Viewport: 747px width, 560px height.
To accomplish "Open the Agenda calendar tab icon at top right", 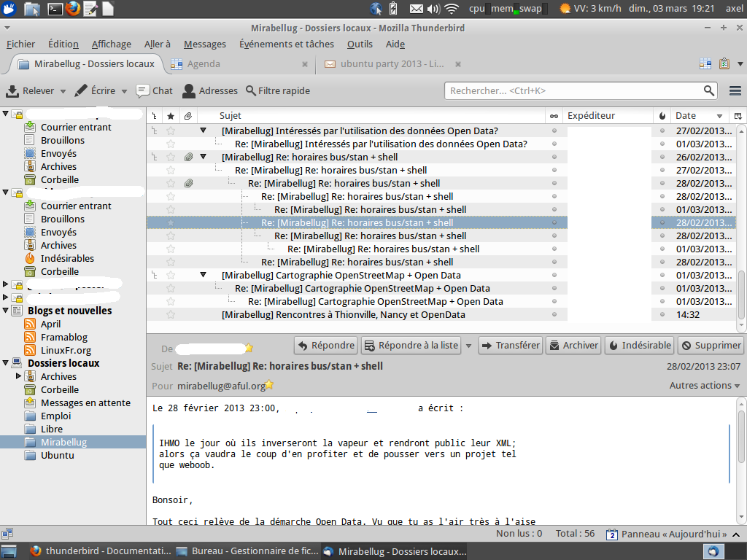I will coord(705,64).
